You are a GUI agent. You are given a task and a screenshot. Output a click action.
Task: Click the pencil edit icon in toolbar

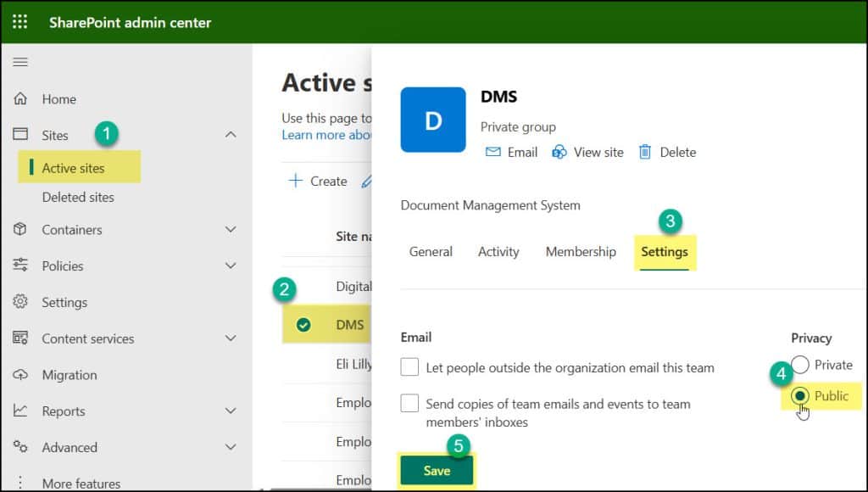point(366,181)
